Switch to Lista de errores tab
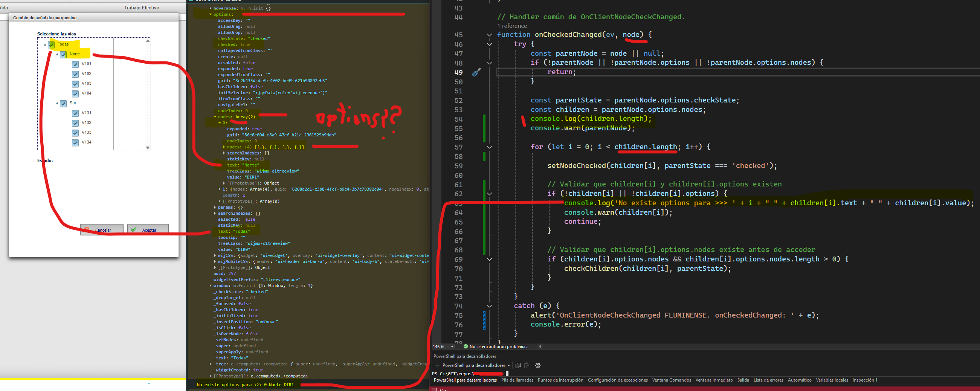Viewport: 980px width, 391px height. pos(768,380)
